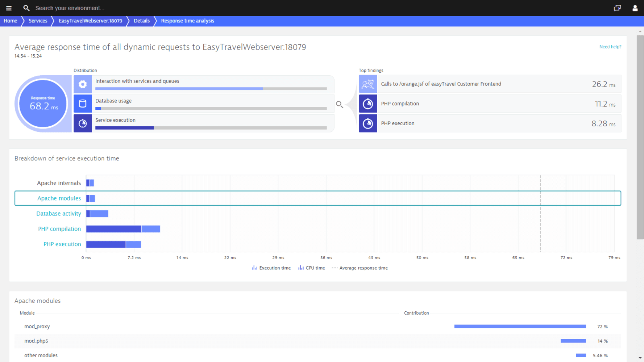644x362 pixels.
Task: Open Details breadcrumb
Action: pos(142,21)
